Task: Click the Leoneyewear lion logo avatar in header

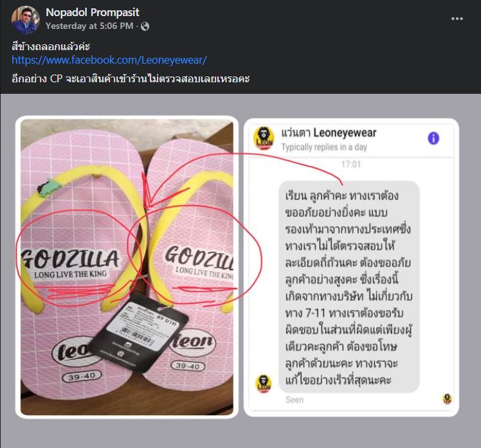Action: (264, 138)
